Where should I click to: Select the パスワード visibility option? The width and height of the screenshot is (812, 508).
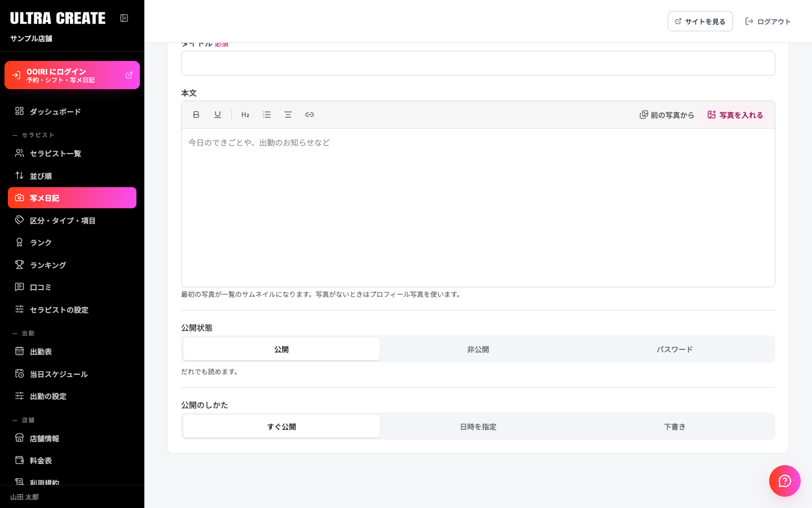tap(674, 349)
